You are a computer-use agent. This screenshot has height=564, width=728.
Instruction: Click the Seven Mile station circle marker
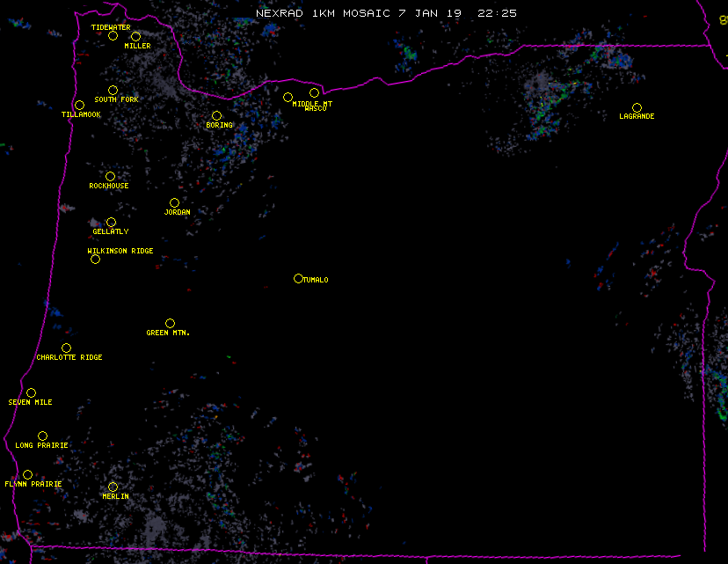(x=31, y=393)
